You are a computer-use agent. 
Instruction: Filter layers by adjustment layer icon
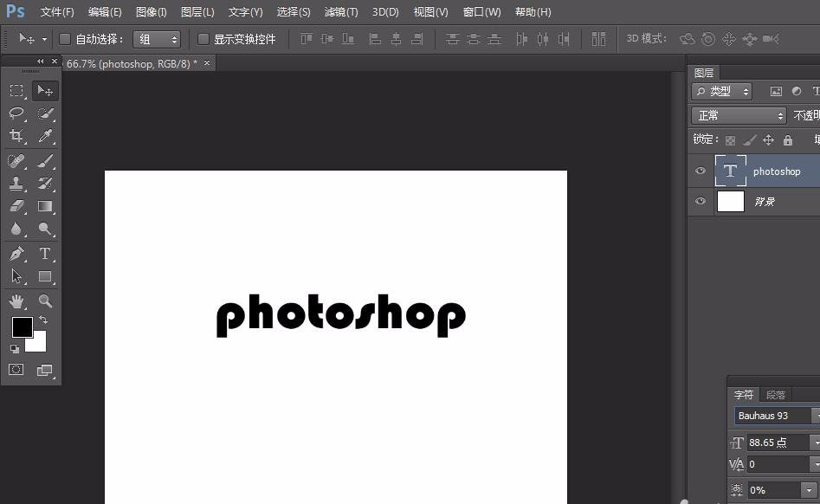[797, 92]
